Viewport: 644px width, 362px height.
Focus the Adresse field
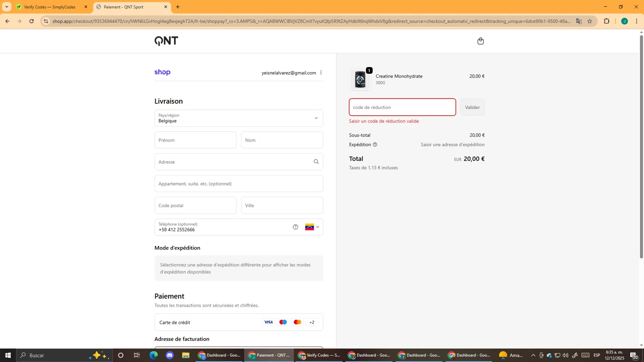coord(239,162)
